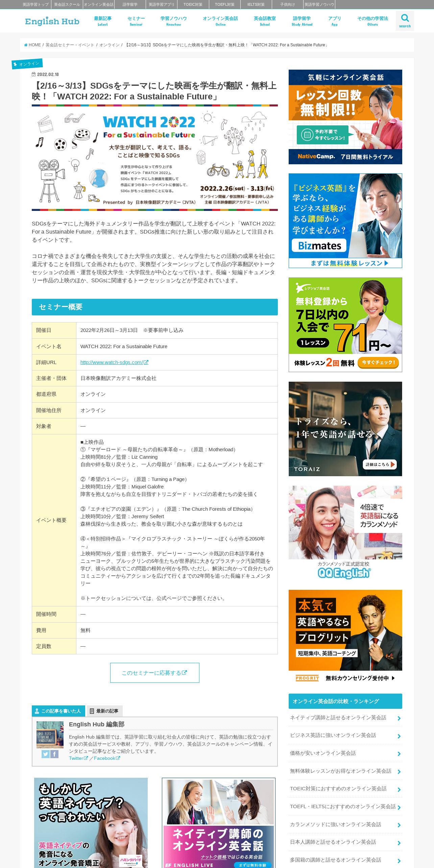Click the PROGRIT 英語コーチング ad
Image resolution: width=434 pixels, height=868 pixels.
pyautogui.click(x=345, y=637)
